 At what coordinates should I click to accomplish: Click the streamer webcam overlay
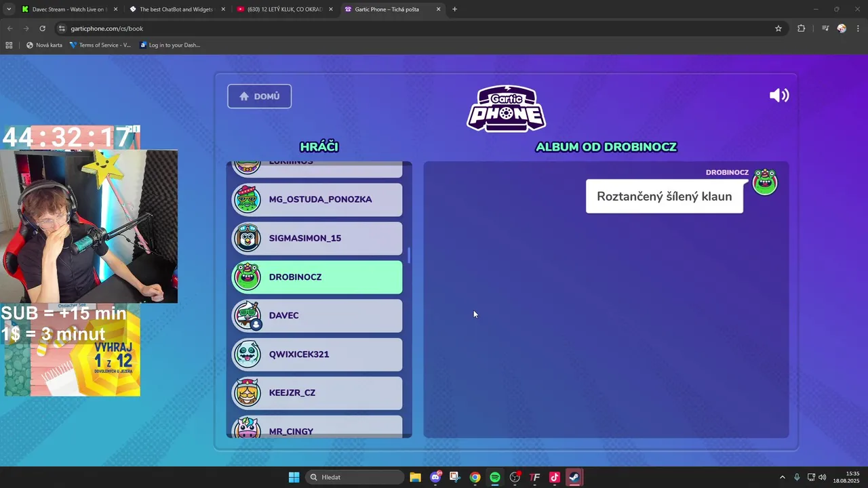point(89,226)
